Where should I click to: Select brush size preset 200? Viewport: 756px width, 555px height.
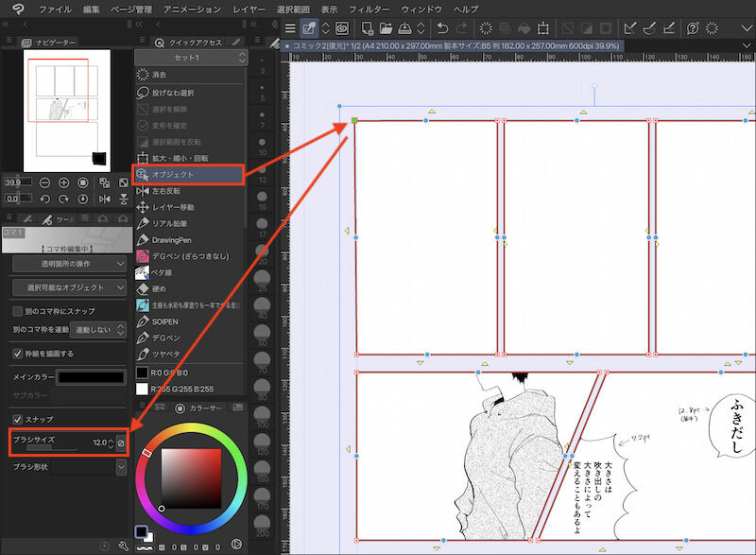click(263, 526)
